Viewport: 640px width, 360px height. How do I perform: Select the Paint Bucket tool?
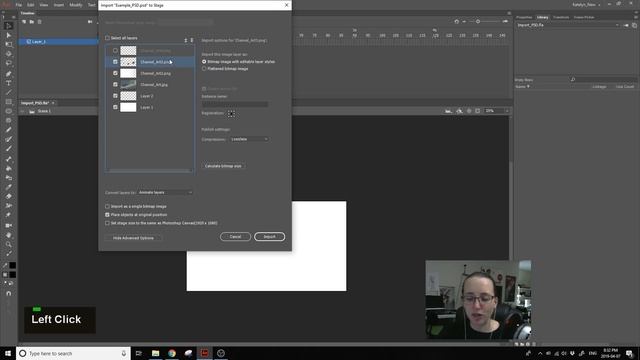9,169
